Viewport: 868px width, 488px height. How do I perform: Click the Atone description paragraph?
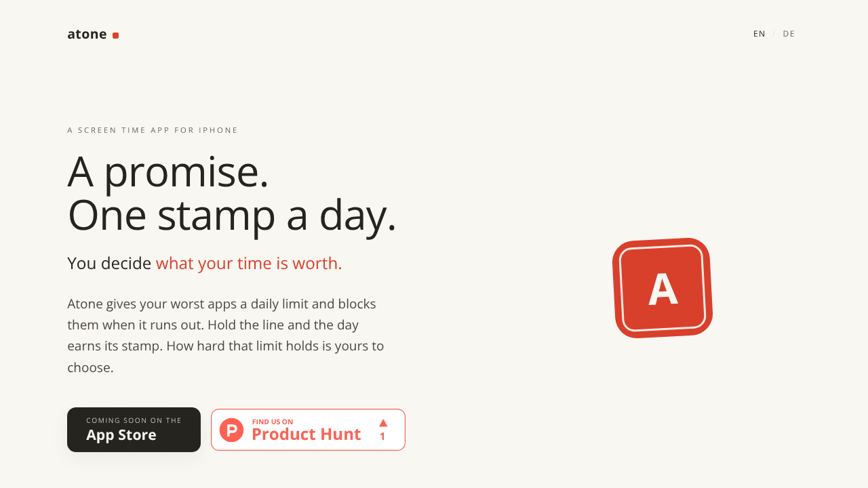[226, 335]
